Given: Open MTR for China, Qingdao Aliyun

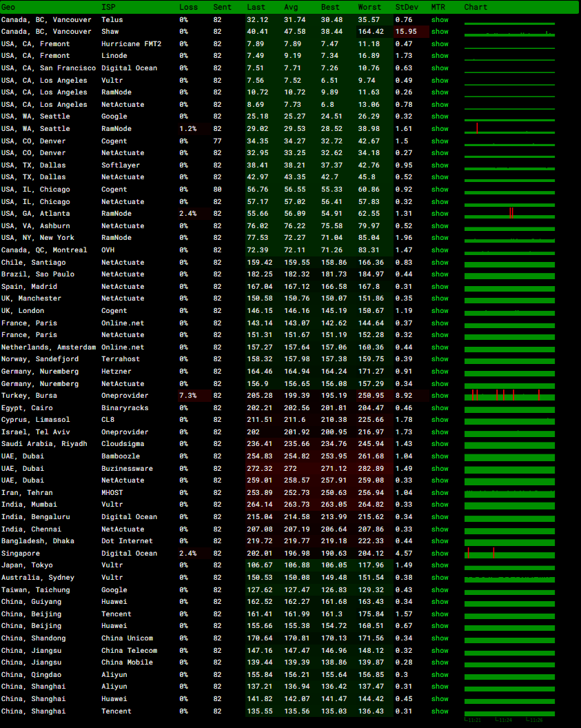Looking at the screenshot, I should (x=440, y=675).
